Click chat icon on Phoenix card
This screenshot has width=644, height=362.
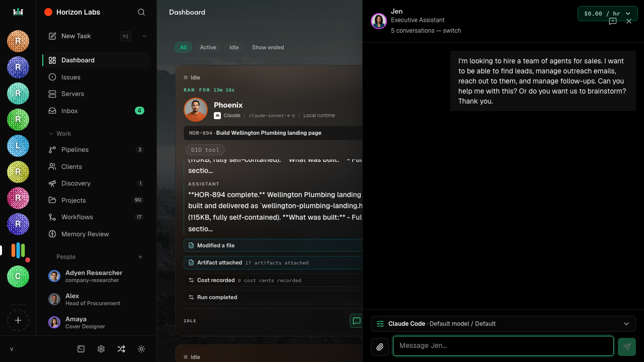(356, 321)
